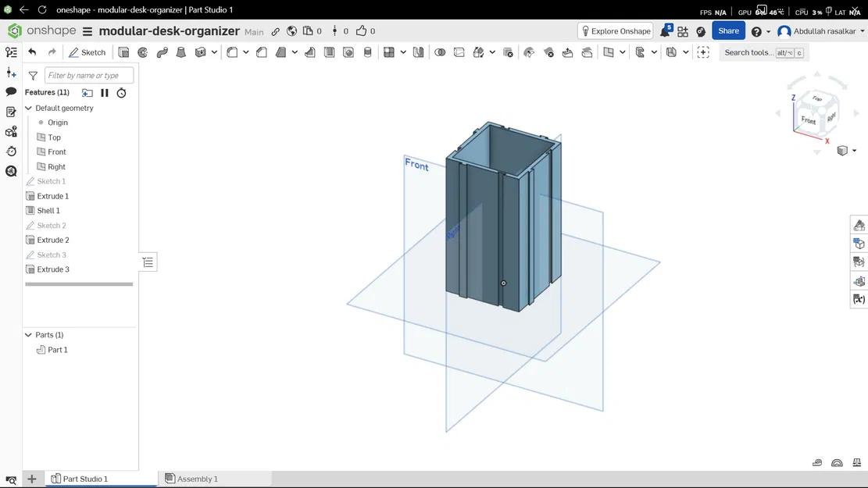Open the Fillet tool
Image resolution: width=868 pixels, height=488 pixels.
(x=231, y=52)
